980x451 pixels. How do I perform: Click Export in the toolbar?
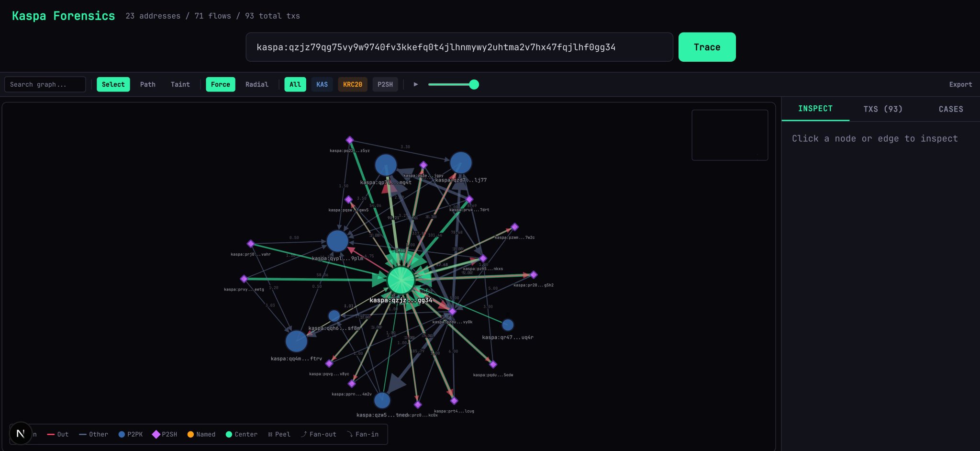point(960,84)
